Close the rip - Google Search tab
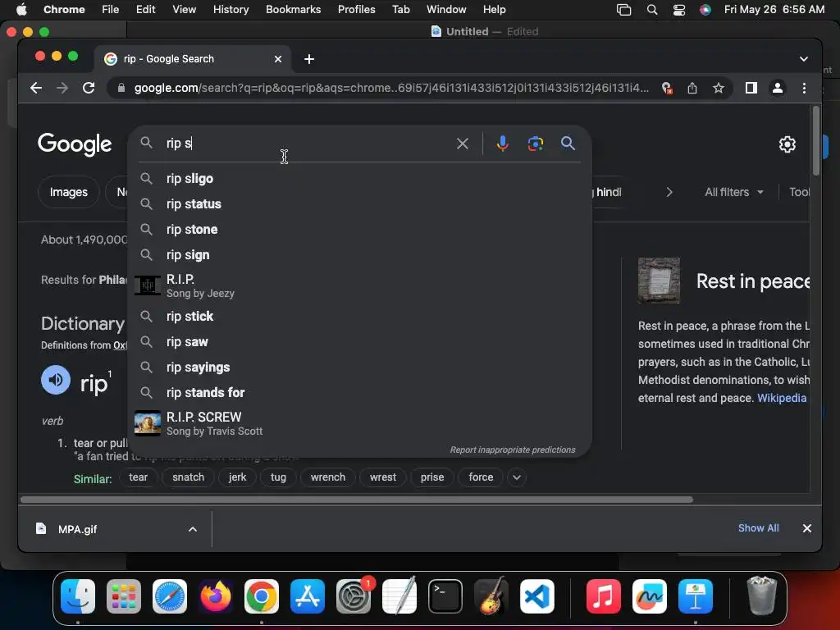840x630 pixels. (x=278, y=59)
